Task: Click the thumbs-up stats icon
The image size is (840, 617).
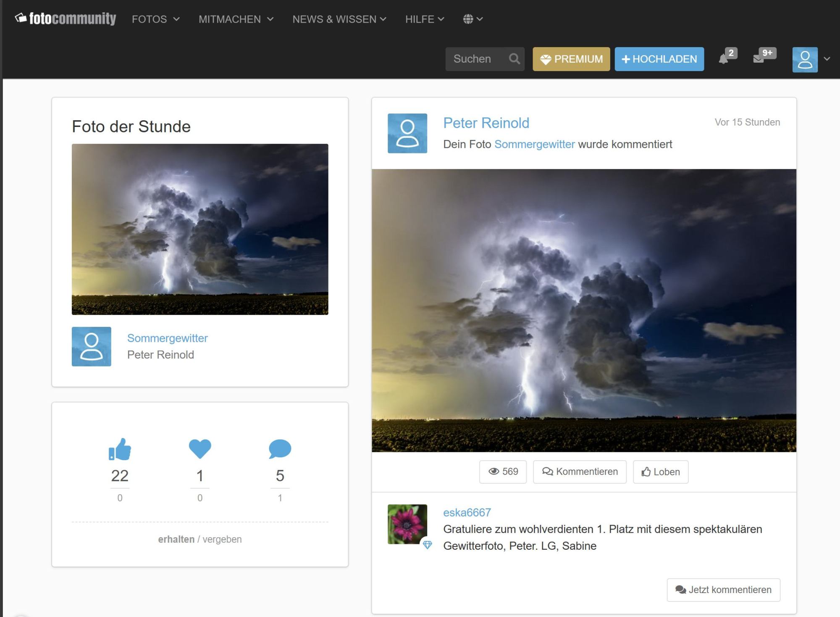Action: point(120,449)
